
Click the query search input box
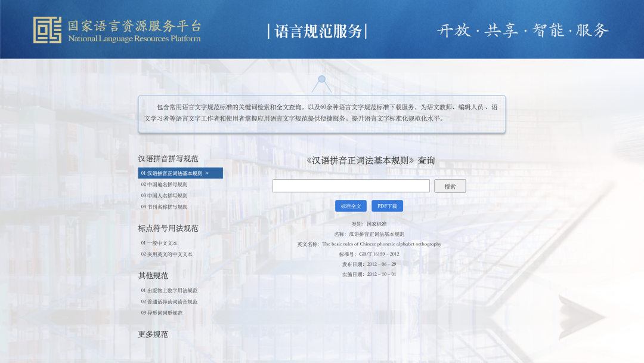pos(351,186)
